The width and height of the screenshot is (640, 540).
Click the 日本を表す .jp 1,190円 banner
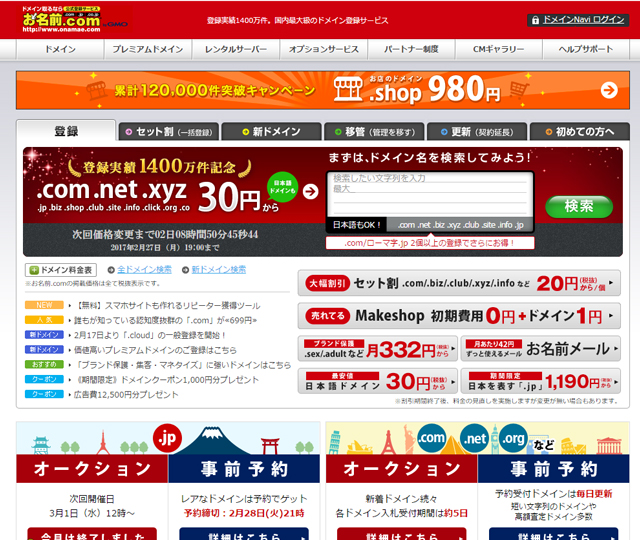pyautogui.click(x=540, y=381)
